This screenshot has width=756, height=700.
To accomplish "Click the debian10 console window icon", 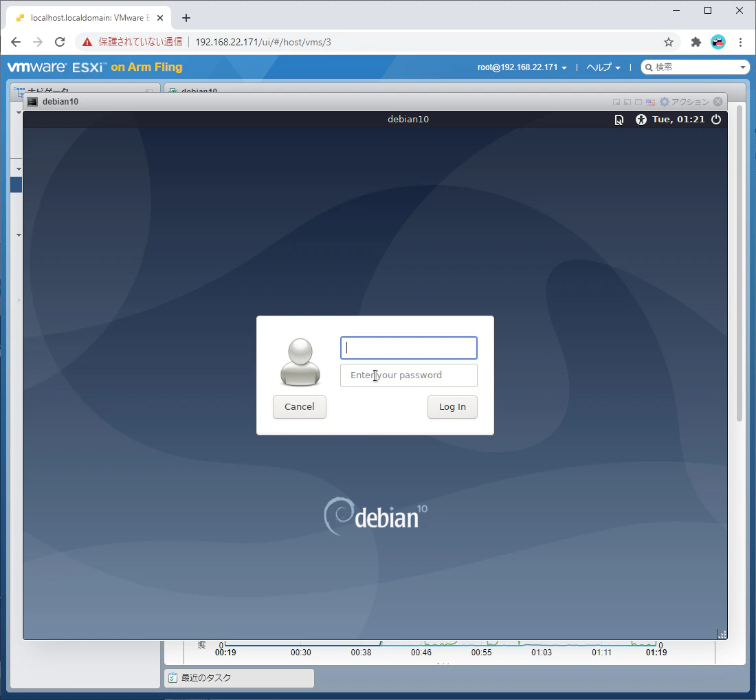I will (x=32, y=102).
